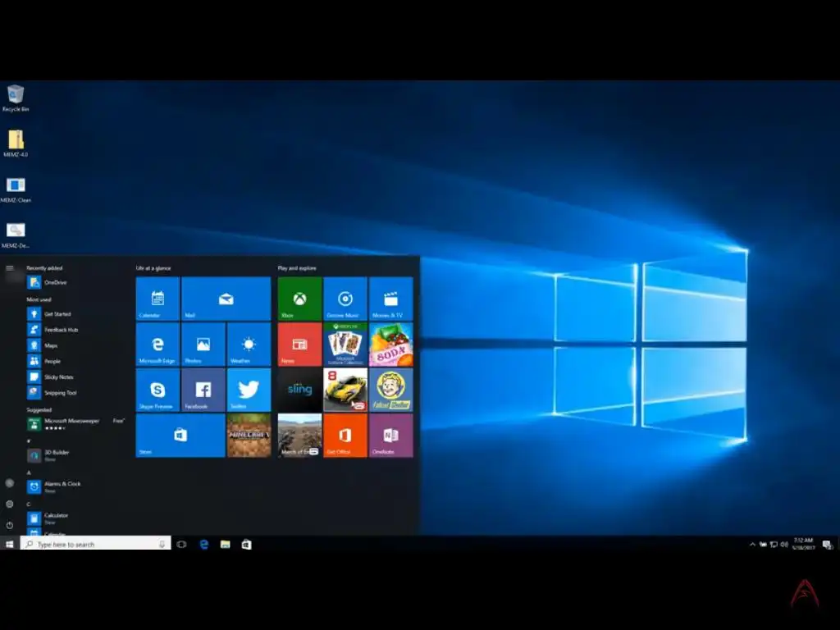Launch the Fallout Shelter tile
This screenshot has width=840, height=630.
[x=391, y=390]
